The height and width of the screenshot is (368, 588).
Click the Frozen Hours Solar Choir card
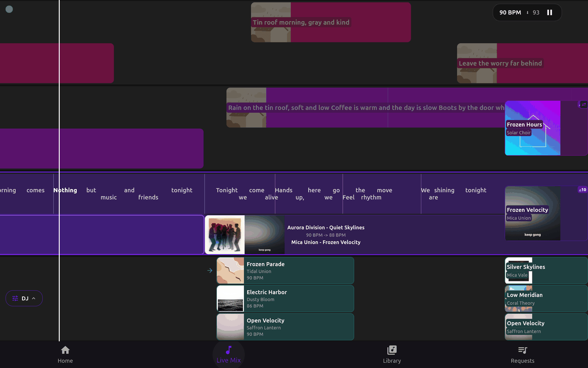point(546,128)
